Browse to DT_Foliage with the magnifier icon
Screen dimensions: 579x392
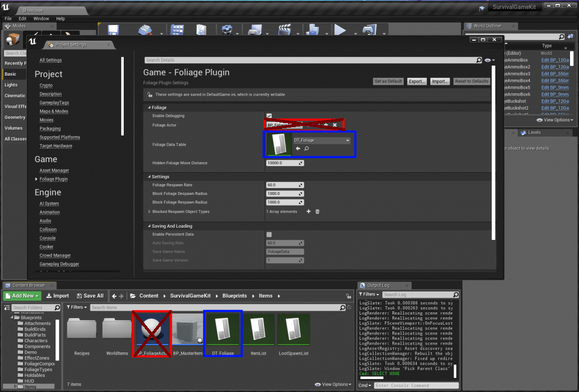point(306,149)
